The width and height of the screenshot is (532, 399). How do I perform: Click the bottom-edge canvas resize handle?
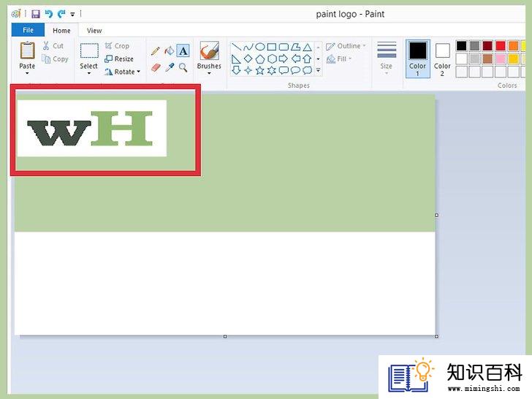pyautogui.click(x=225, y=336)
